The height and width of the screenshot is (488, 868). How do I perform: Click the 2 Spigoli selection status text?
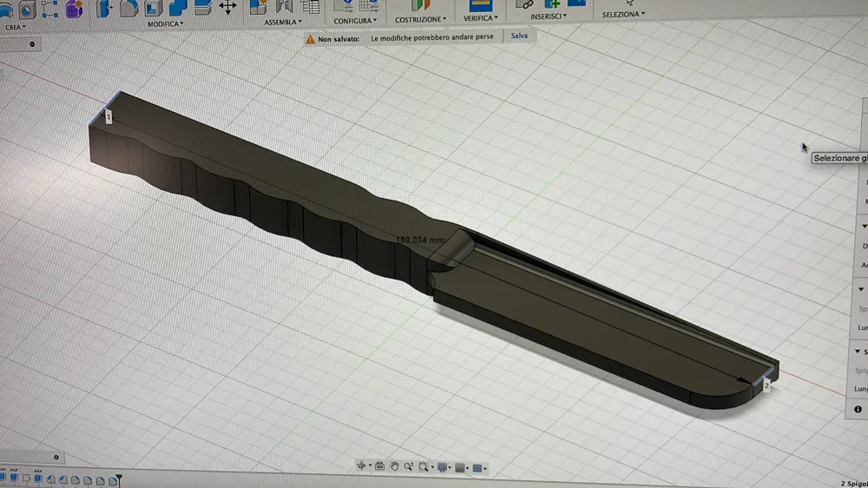click(x=854, y=484)
